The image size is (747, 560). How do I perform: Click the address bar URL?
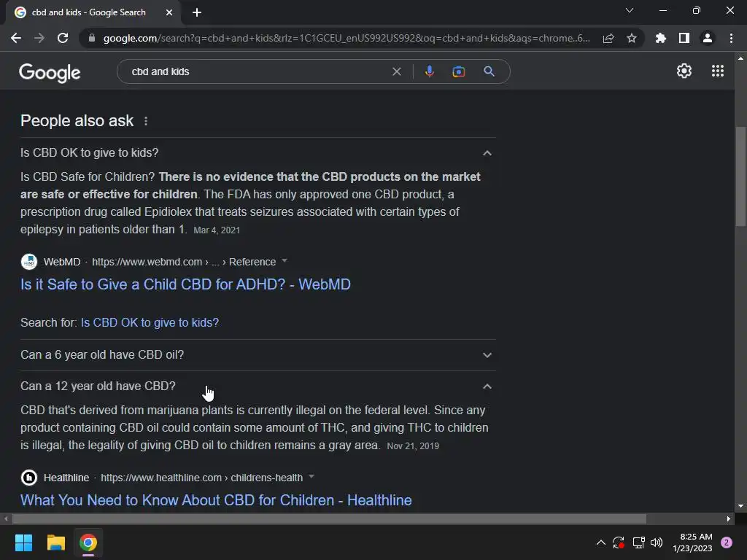coord(347,38)
